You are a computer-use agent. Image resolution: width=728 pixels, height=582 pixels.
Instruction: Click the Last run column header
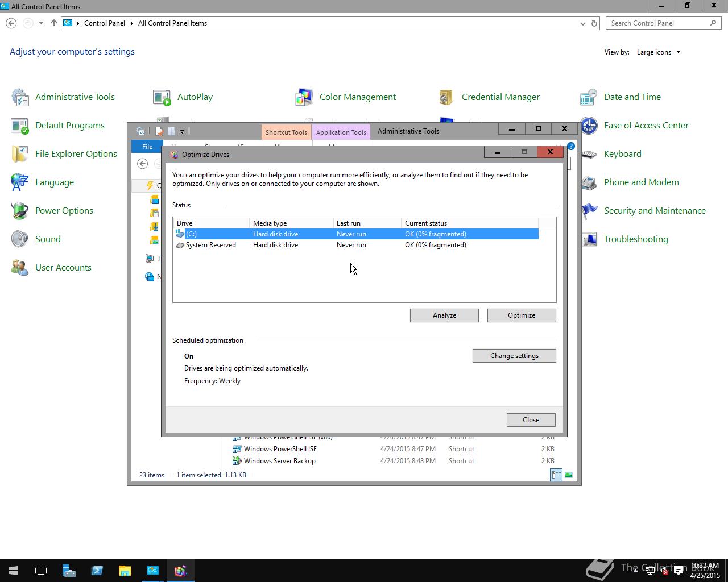tap(367, 223)
